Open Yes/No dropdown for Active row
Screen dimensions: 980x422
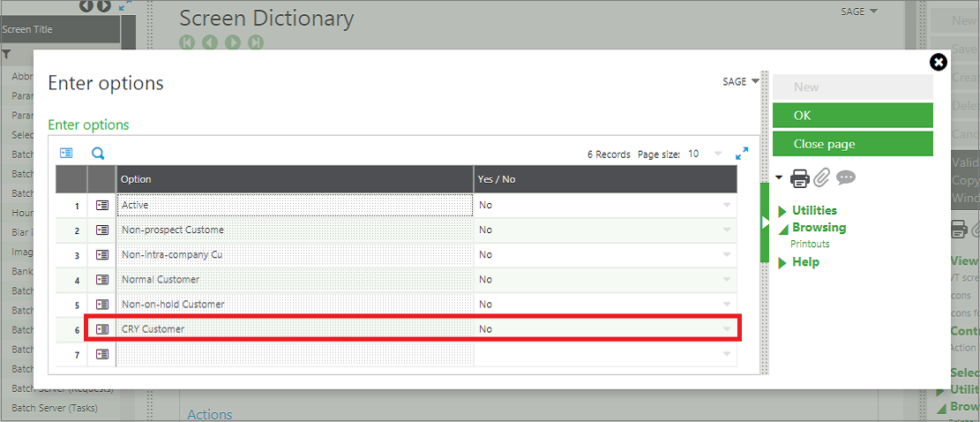726,205
